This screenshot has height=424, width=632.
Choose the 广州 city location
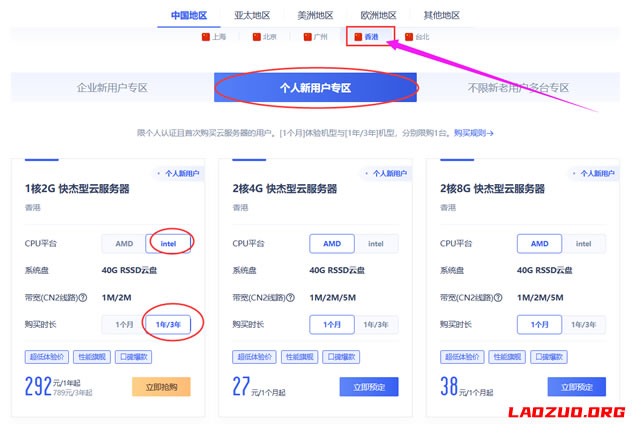(316, 37)
